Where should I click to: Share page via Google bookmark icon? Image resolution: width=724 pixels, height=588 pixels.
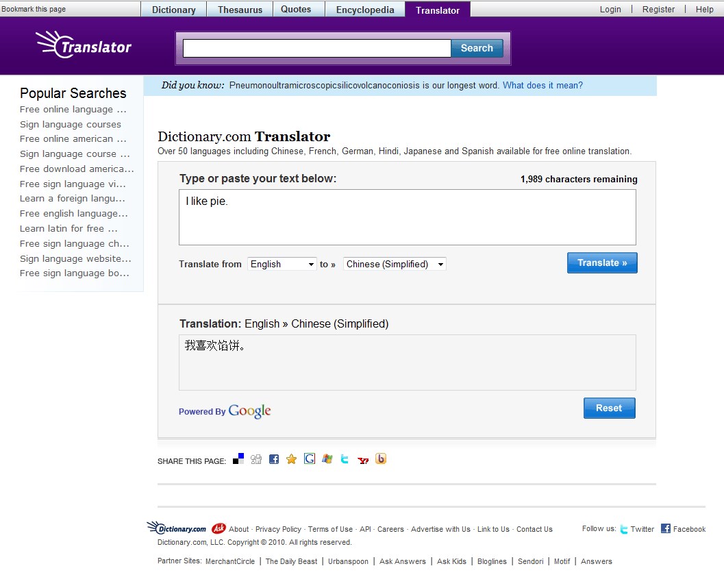pos(310,458)
